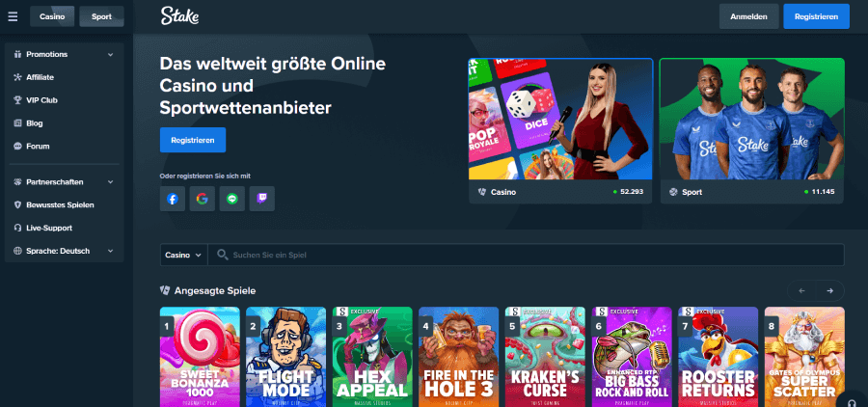Open Big Bass Rock and Roll card
868x407 pixels.
pos(632,357)
